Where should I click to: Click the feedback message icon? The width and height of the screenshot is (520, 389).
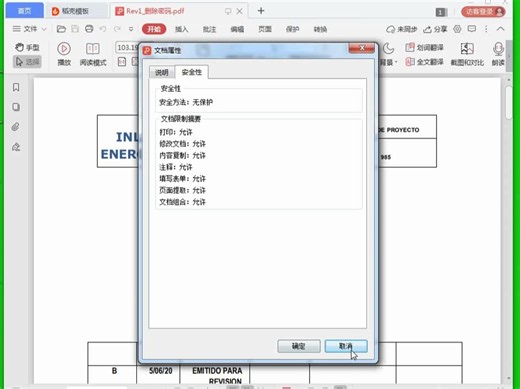tap(472, 29)
